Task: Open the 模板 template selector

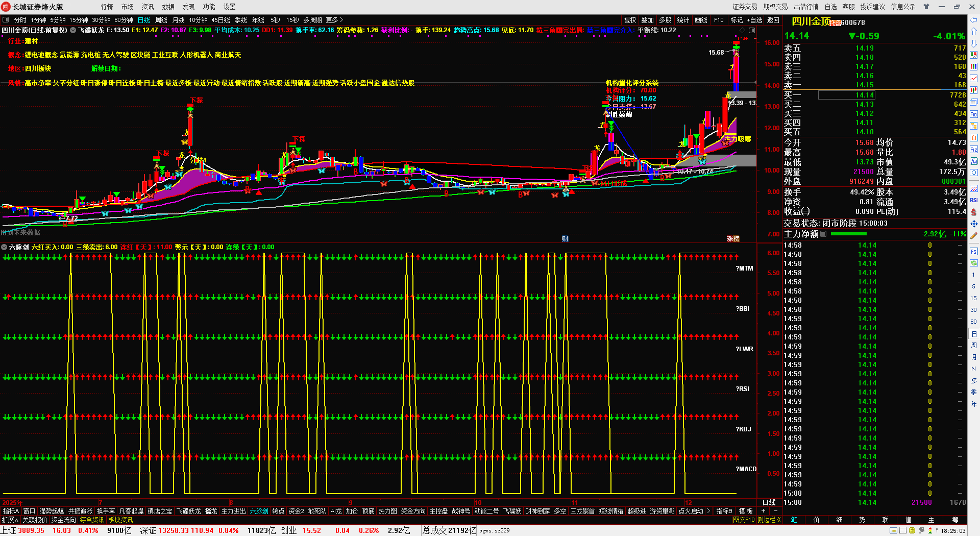Action: coord(746,511)
